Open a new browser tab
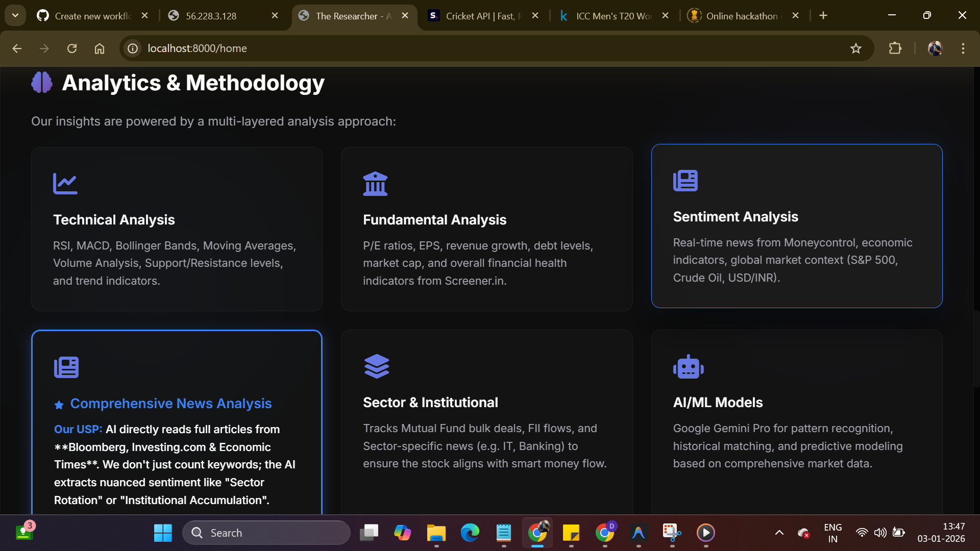980x551 pixels. 823,16
